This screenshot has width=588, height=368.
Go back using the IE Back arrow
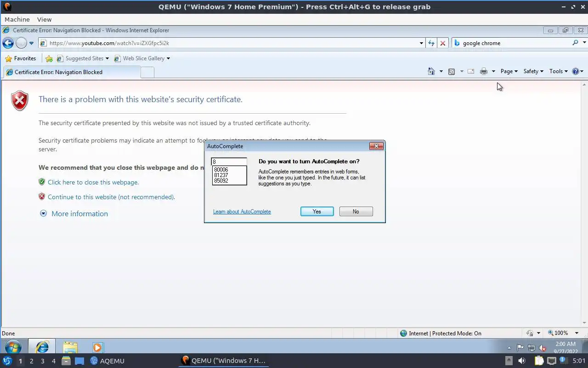click(x=8, y=43)
